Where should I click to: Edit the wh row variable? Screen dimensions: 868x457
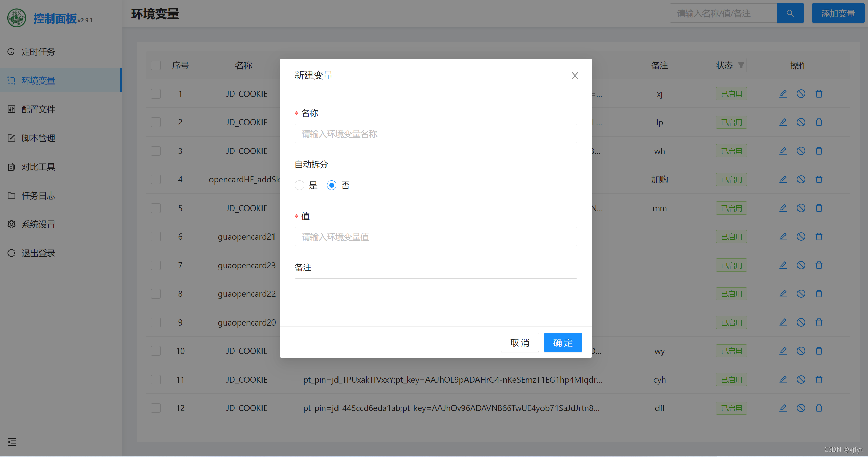783,151
